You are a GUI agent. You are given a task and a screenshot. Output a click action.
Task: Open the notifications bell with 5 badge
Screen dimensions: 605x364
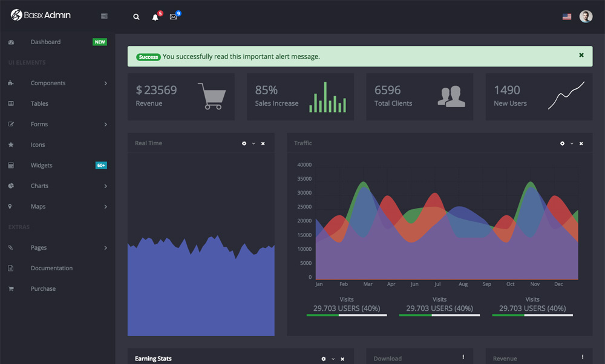click(x=156, y=16)
